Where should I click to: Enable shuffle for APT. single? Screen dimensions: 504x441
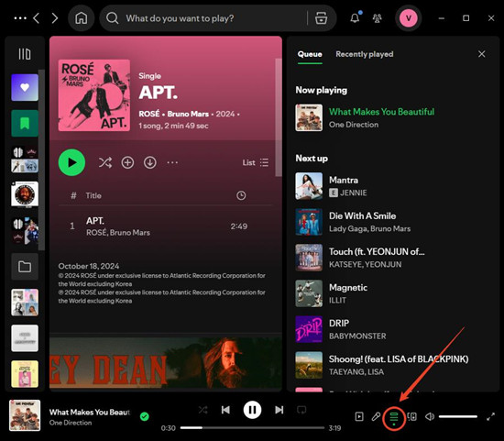[105, 163]
